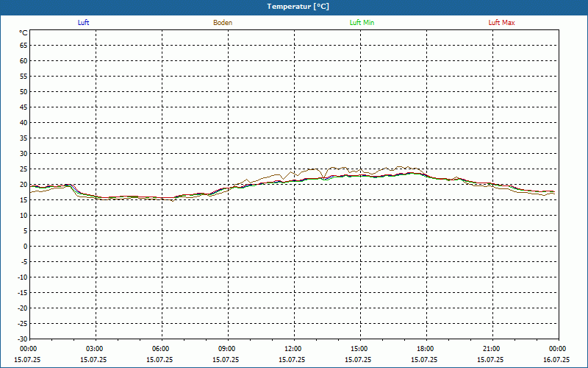Click the -20 y-axis value
Viewport: 588px width, 368px height.
tap(23, 308)
